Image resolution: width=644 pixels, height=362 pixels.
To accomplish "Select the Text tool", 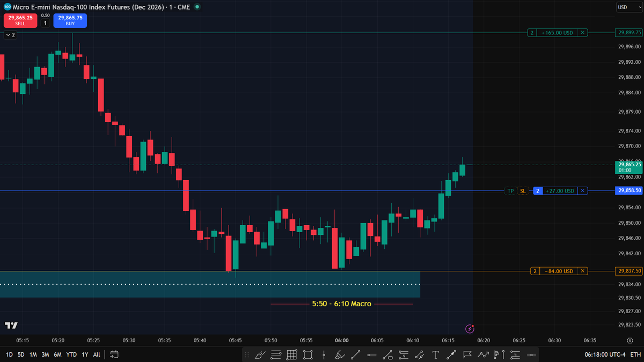I will click(436, 354).
